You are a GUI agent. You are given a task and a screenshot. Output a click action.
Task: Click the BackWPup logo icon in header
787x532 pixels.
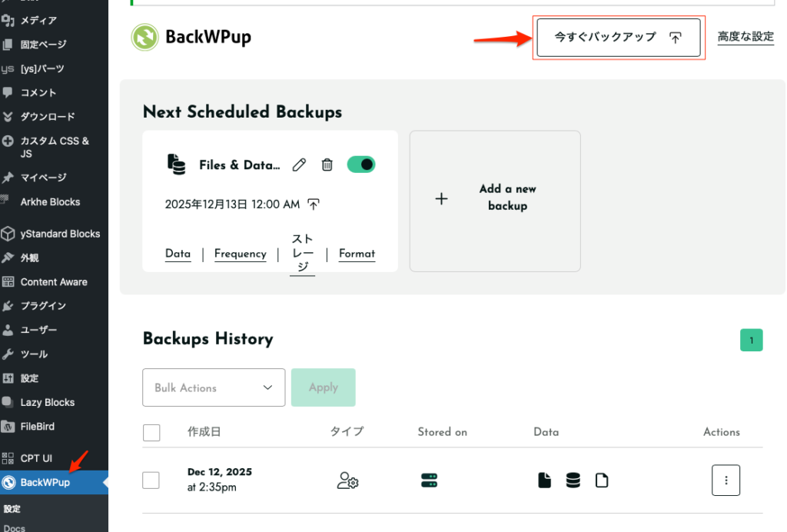[x=144, y=37]
